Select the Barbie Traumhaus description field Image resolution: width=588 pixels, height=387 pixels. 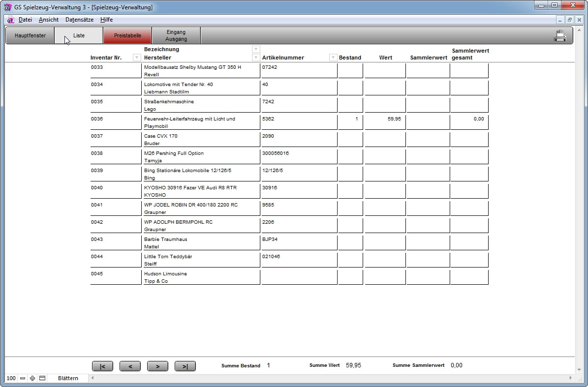tap(201, 239)
